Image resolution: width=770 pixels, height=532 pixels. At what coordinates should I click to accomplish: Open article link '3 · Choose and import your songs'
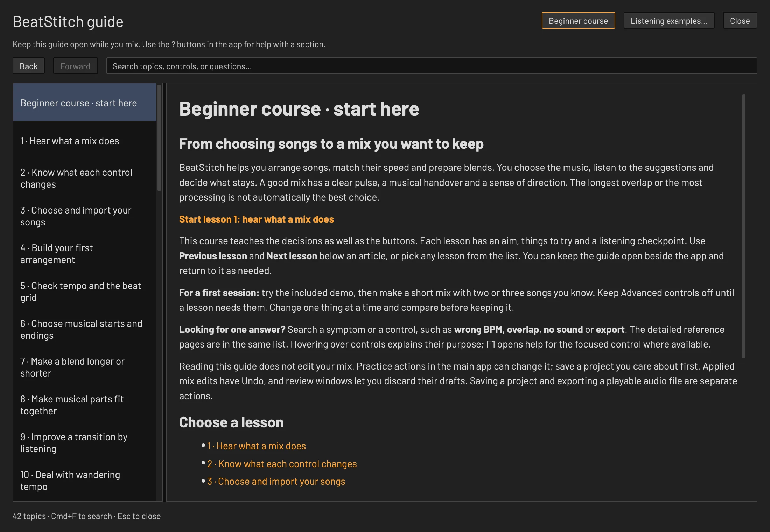[276, 481]
